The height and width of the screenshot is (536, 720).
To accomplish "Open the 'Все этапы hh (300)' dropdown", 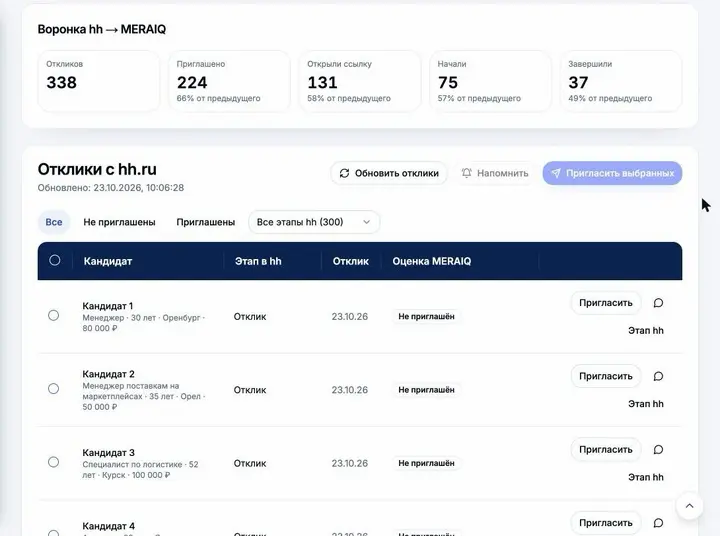I will (x=314, y=222).
